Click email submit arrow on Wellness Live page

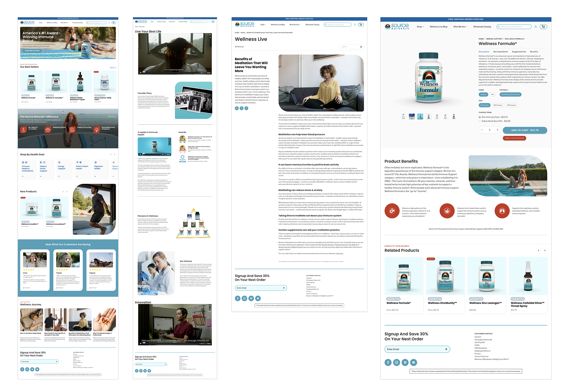click(283, 288)
